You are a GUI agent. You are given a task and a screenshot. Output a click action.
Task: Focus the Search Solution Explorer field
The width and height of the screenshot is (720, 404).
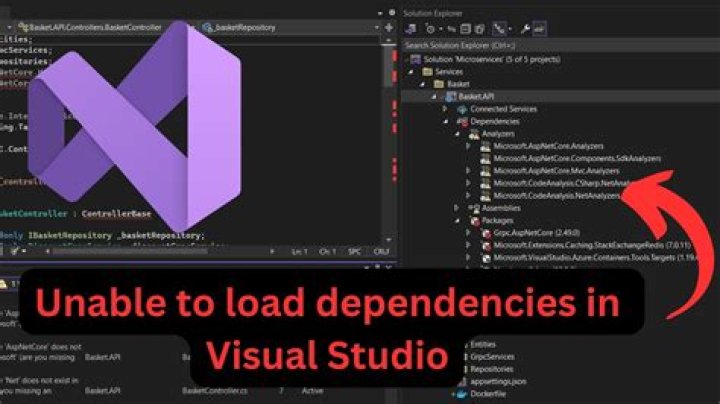(x=560, y=45)
